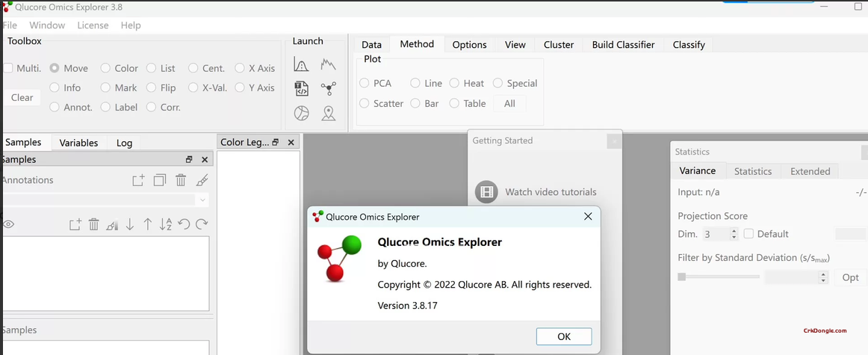Launch the map location pin icon
Screen dimensions: 868x355
(329, 114)
